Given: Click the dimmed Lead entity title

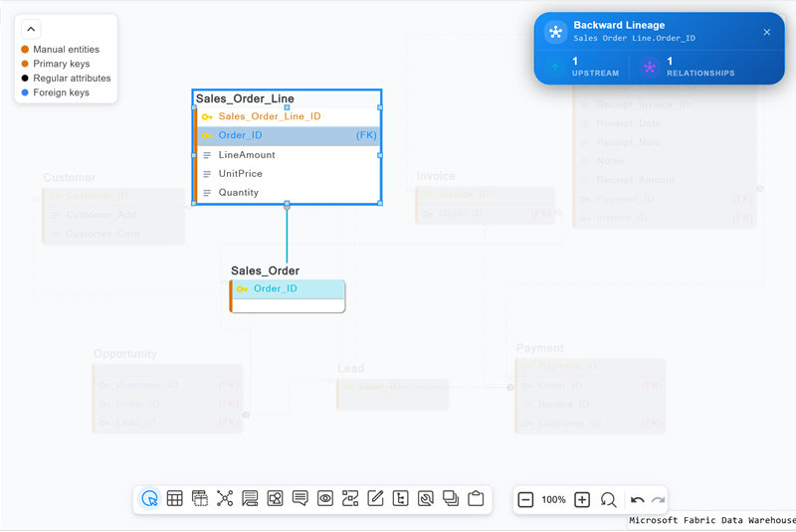Looking at the screenshot, I should click(351, 369).
